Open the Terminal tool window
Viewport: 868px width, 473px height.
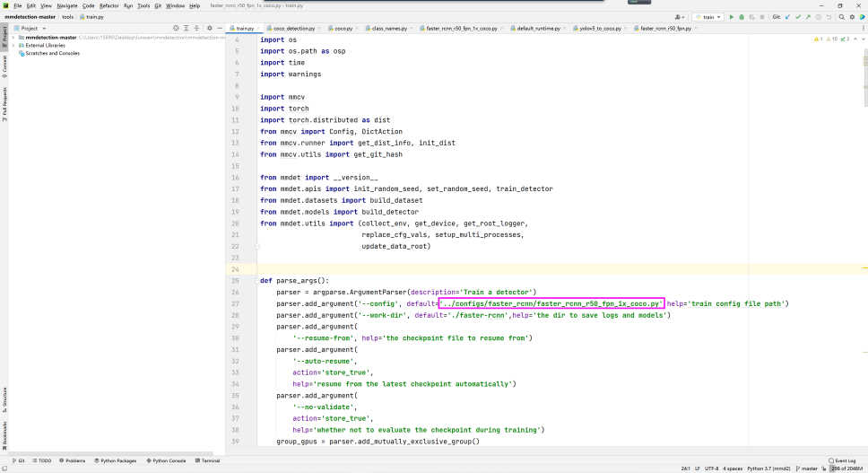pos(208,460)
